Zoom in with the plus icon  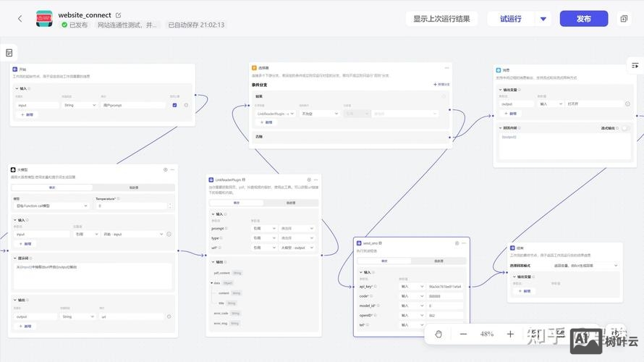(510, 334)
